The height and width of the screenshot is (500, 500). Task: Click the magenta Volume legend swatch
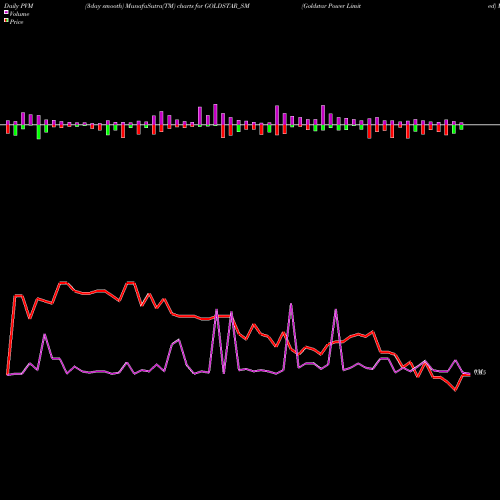6,12
